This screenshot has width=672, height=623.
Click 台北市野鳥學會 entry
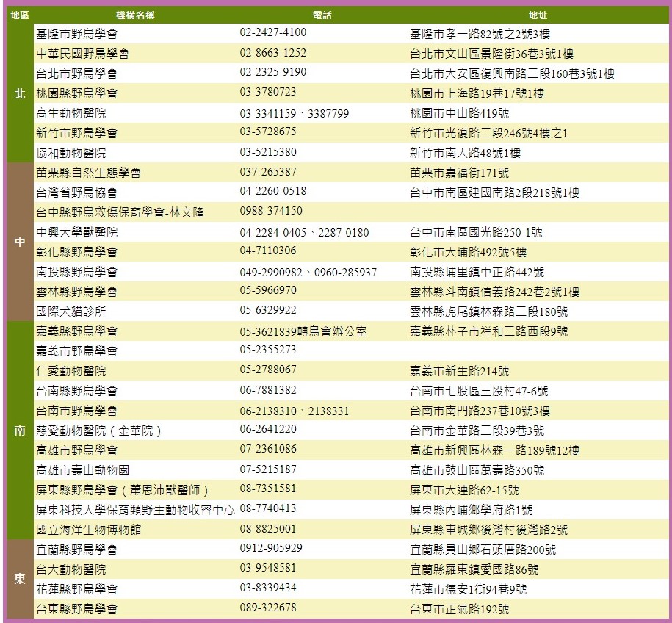point(76,73)
